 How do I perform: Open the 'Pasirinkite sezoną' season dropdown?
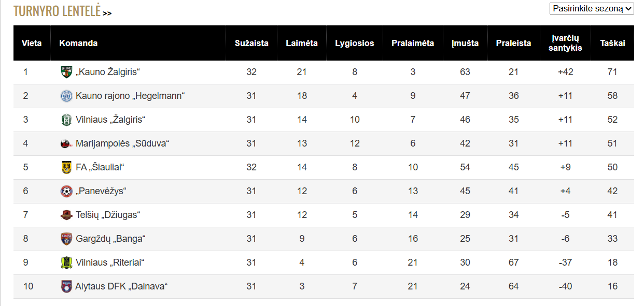pos(592,8)
